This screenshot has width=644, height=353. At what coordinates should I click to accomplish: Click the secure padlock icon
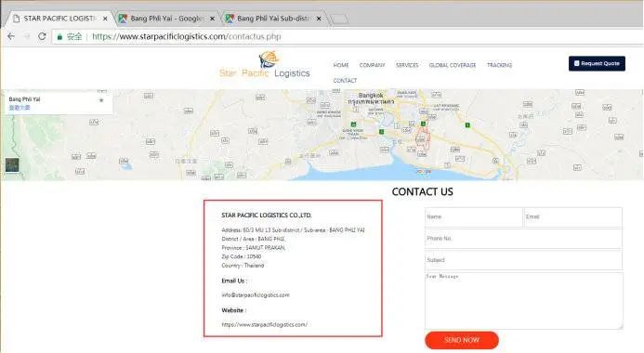59,37
